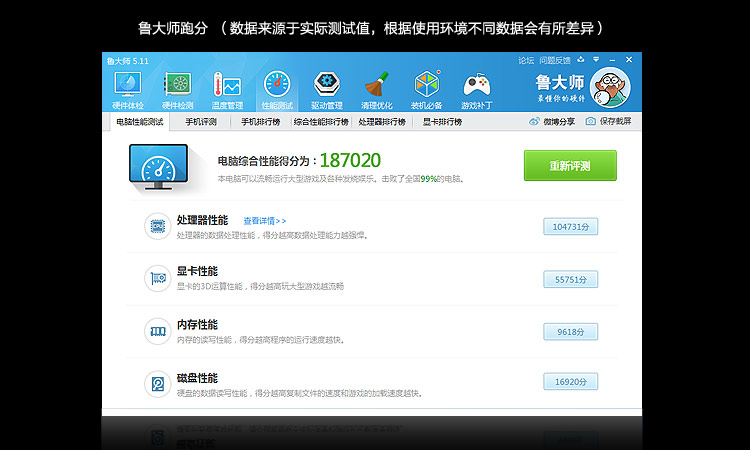Click the 16920分 disk score box
The width and height of the screenshot is (750, 450).
[x=571, y=382]
